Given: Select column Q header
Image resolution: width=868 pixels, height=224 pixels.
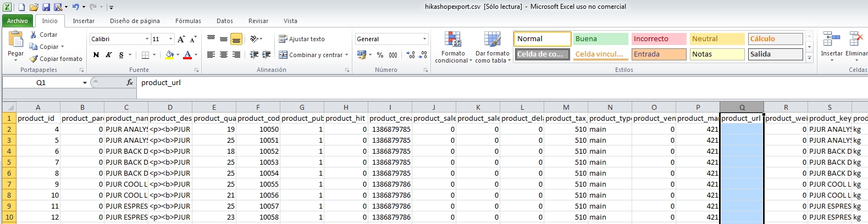Looking at the screenshot, I should (742, 107).
